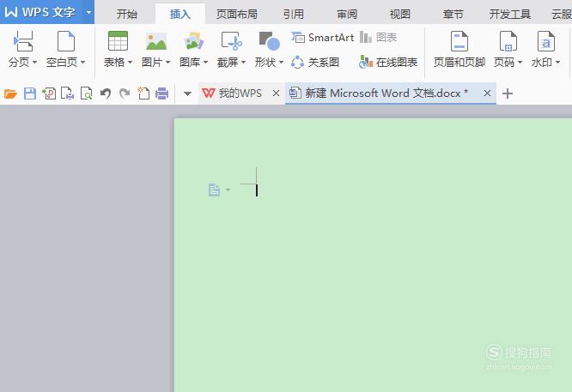This screenshot has width=572, height=392.
Task: Click the page break (分页) icon
Action: (23, 41)
